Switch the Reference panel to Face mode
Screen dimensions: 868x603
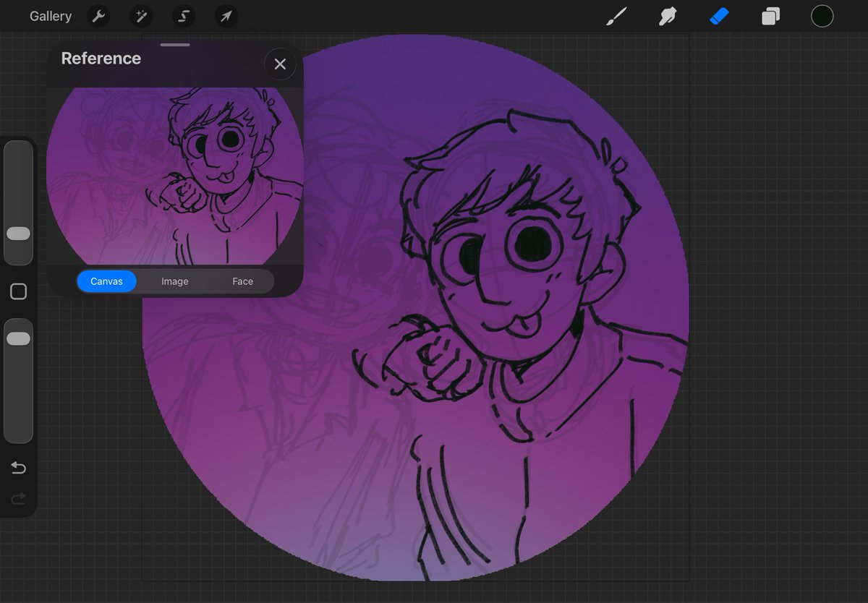242,281
